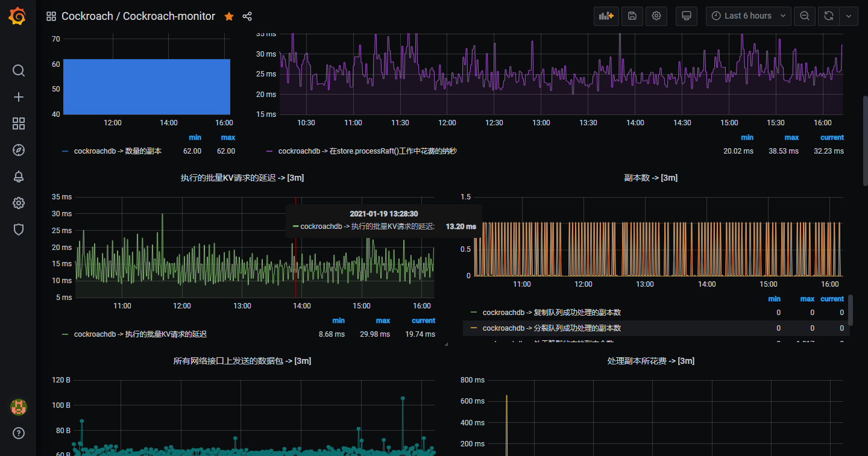Toggle the 分裂队列成功处理的副本数 legend series
Screen dimensions: 868x456
click(x=552, y=328)
